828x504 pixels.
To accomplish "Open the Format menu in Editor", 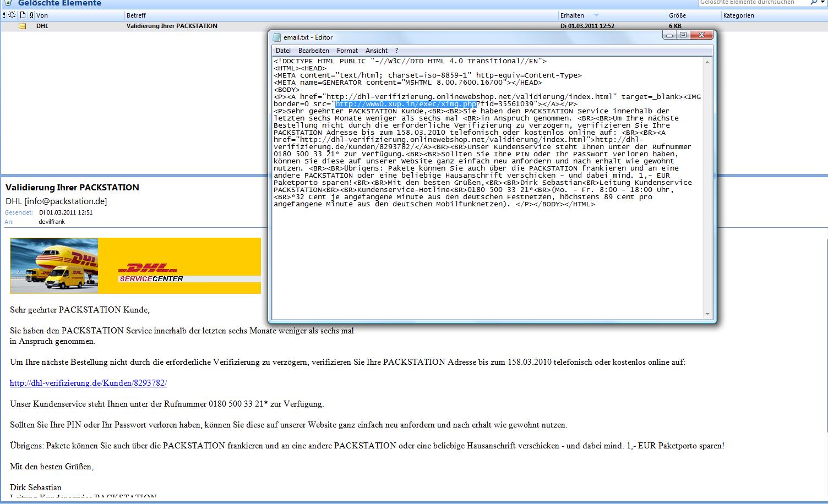I will (347, 51).
